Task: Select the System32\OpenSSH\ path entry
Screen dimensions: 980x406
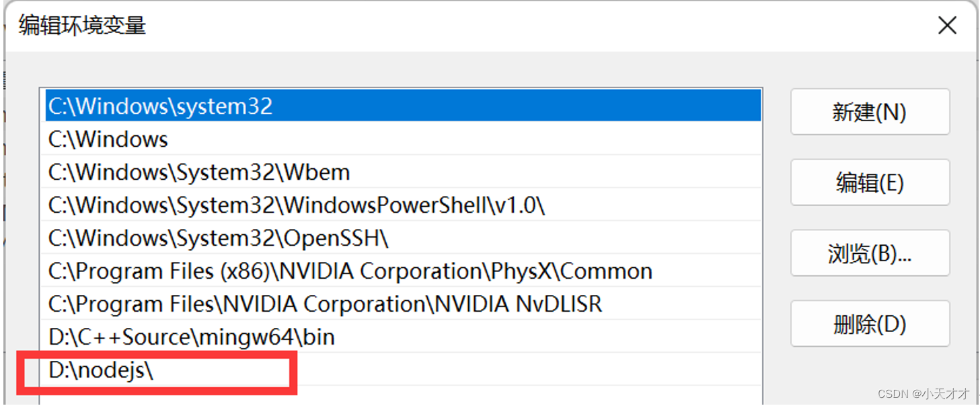Action: point(219,238)
